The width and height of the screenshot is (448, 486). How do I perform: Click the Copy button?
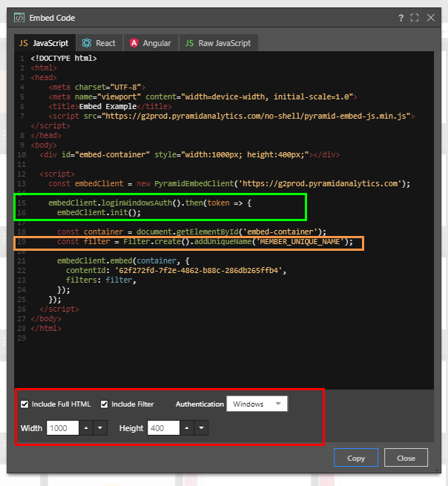356,458
